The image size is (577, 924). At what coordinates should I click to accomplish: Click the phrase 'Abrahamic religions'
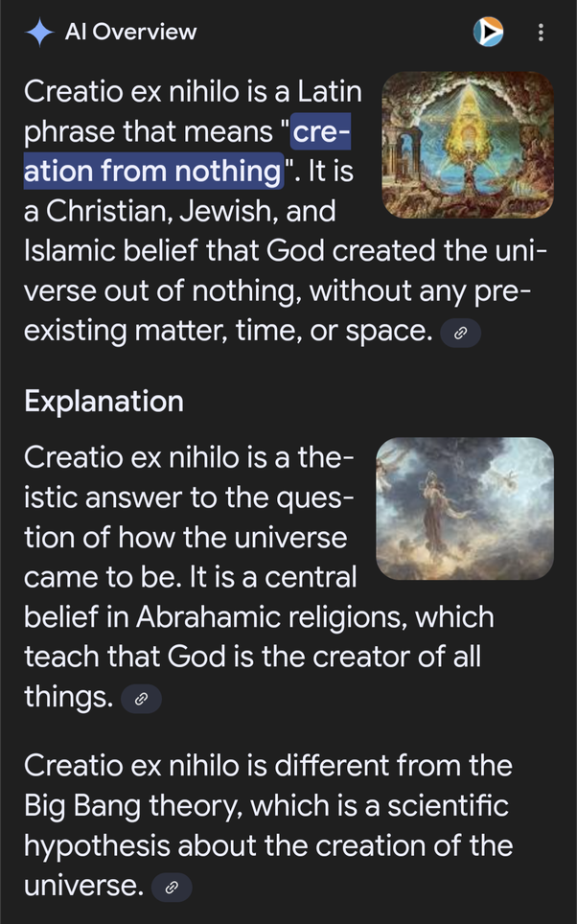click(314, 616)
